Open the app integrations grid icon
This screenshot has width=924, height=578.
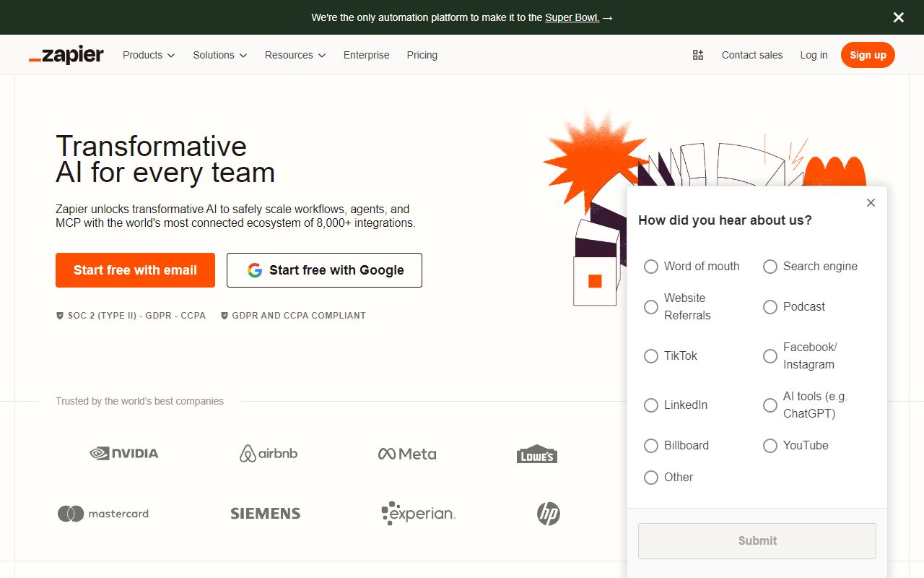[697, 54]
